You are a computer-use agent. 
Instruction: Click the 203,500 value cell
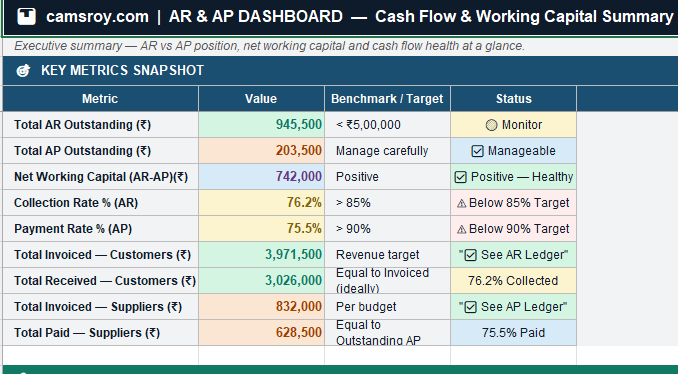point(261,151)
